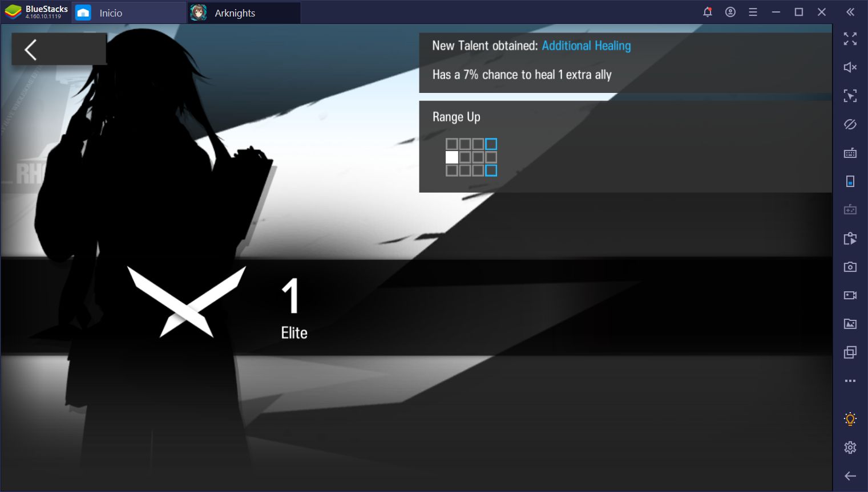Show more sidebar options ellipsis
This screenshot has width=868, height=492.
pyautogui.click(x=850, y=381)
